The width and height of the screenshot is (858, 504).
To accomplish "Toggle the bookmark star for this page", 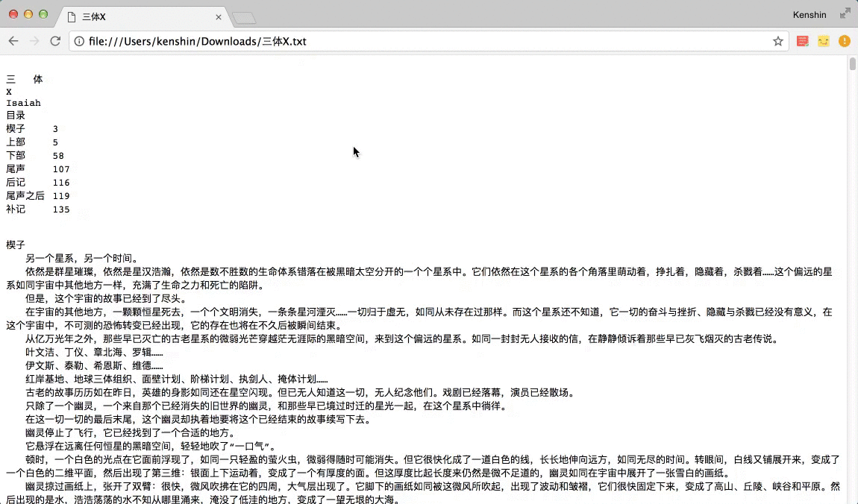I will click(x=778, y=42).
